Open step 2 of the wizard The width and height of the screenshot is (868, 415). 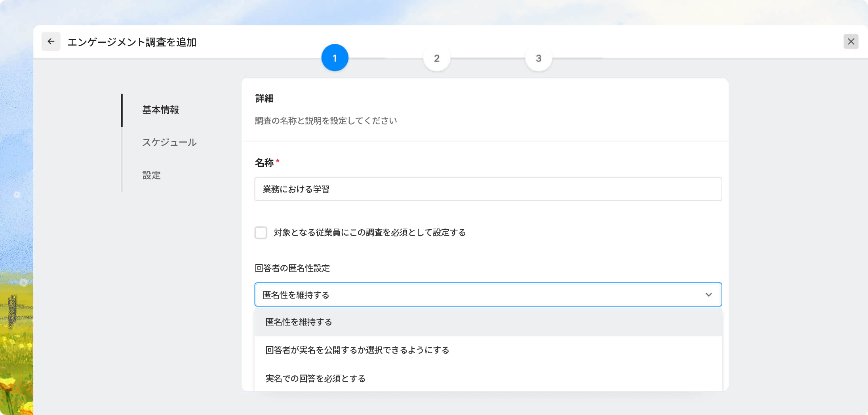point(437,59)
